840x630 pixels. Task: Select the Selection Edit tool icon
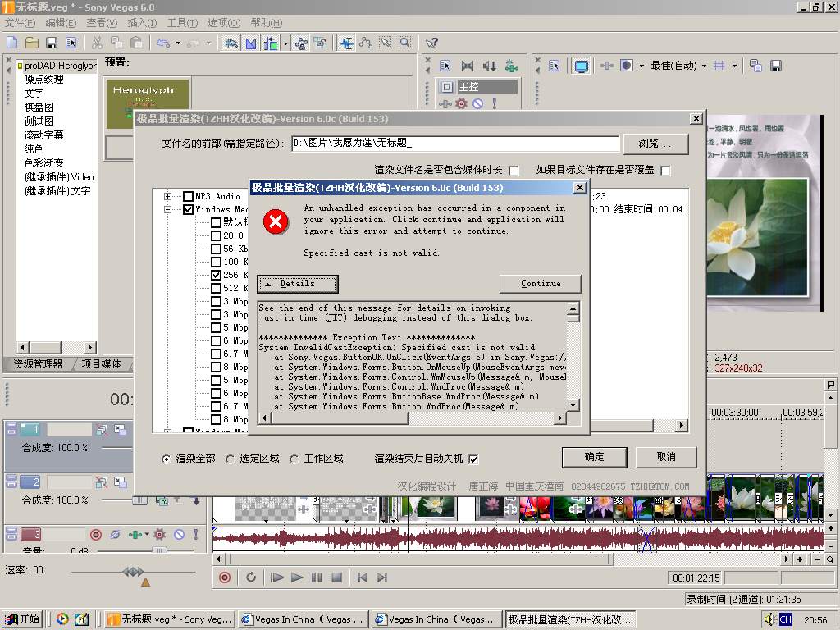coord(386,43)
